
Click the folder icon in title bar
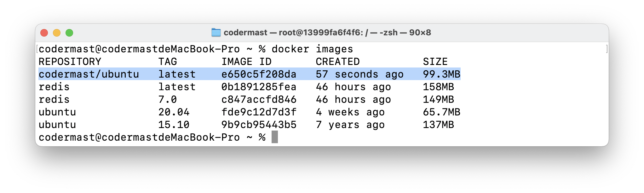216,32
